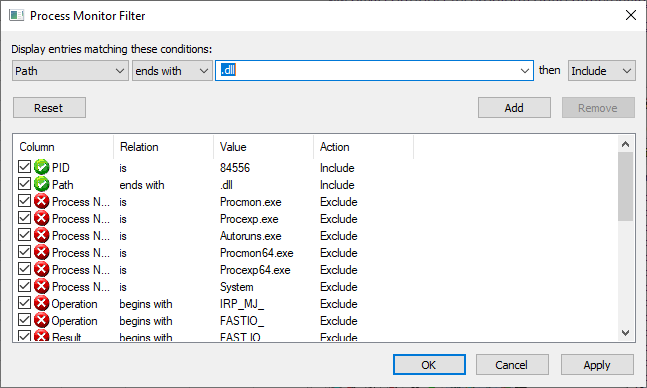Click the Action column header
The height and width of the screenshot is (388, 647).
(364, 147)
